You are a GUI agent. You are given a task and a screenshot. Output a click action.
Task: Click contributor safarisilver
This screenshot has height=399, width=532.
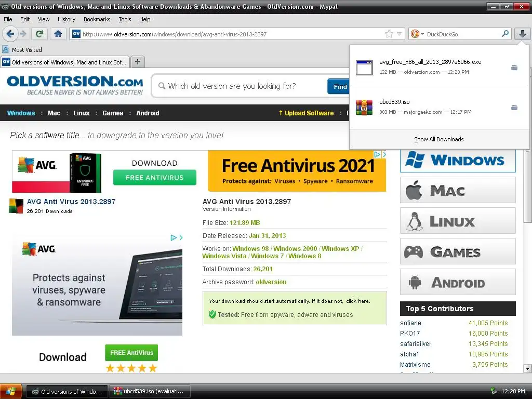tap(416, 344)
